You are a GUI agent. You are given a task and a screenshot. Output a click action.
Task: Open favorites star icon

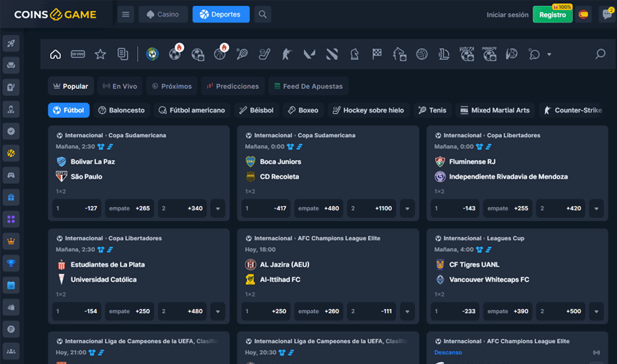click(x=101, y=54)
